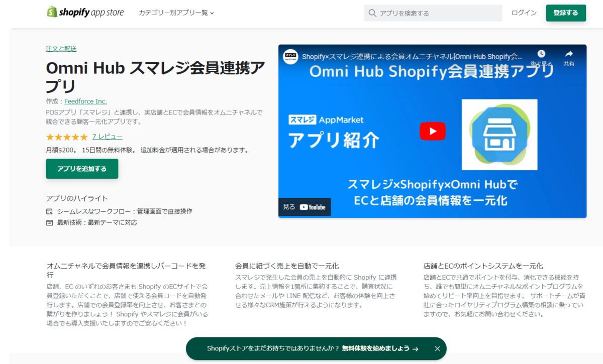Click the アプリのハイライト heading

[77, 198]
